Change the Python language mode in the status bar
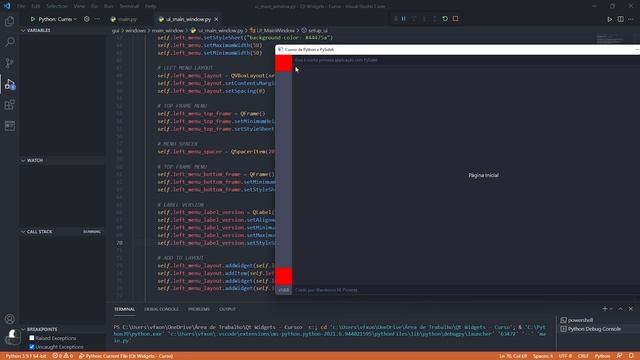Image resolution: width=640 pixels, height=360 pixels. pos(602,356)
